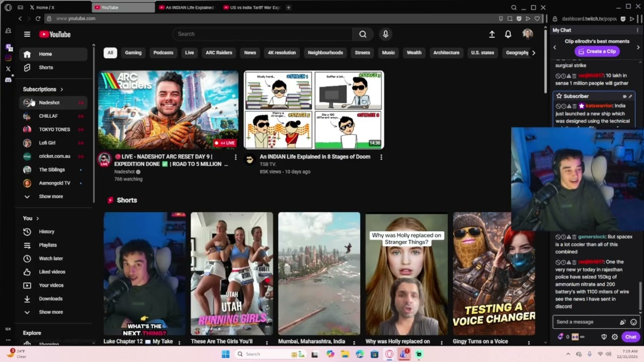This screenshot has height=362, width=644.
Task: Send message with the Chat button
Action: click(x=631, y=337)
